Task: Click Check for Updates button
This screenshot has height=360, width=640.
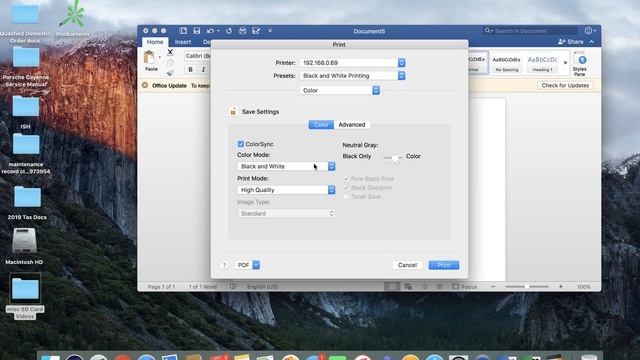Action: [x=565, y=85]
